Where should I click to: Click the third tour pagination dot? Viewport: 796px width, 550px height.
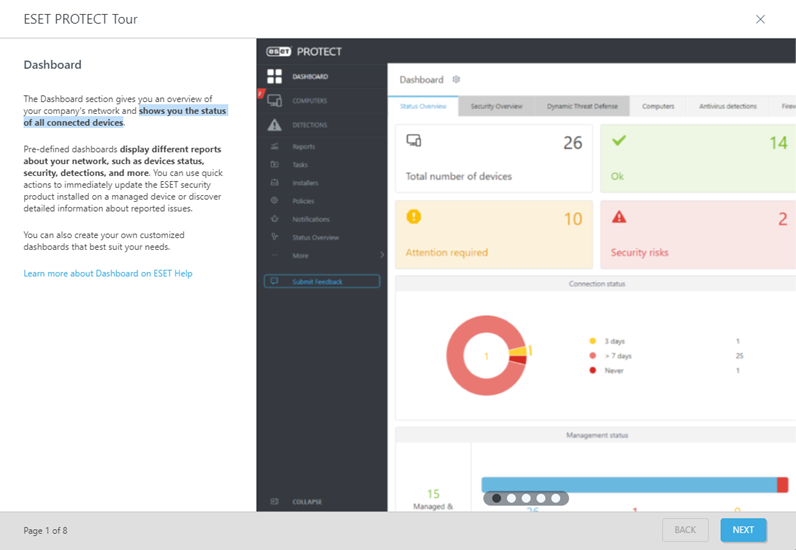click(526, 498)
